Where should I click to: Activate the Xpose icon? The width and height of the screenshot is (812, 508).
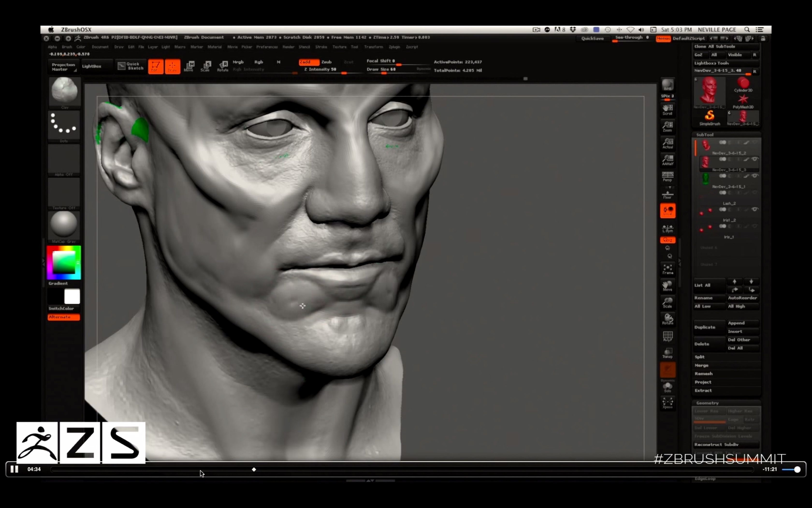coord(667,403)
